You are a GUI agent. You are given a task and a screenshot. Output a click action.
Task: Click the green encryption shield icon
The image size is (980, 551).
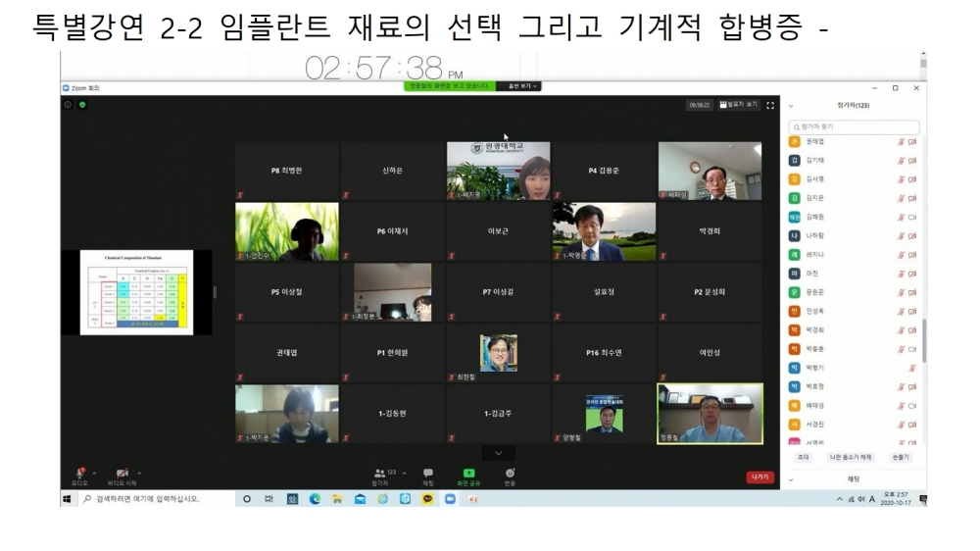[82, 105]
